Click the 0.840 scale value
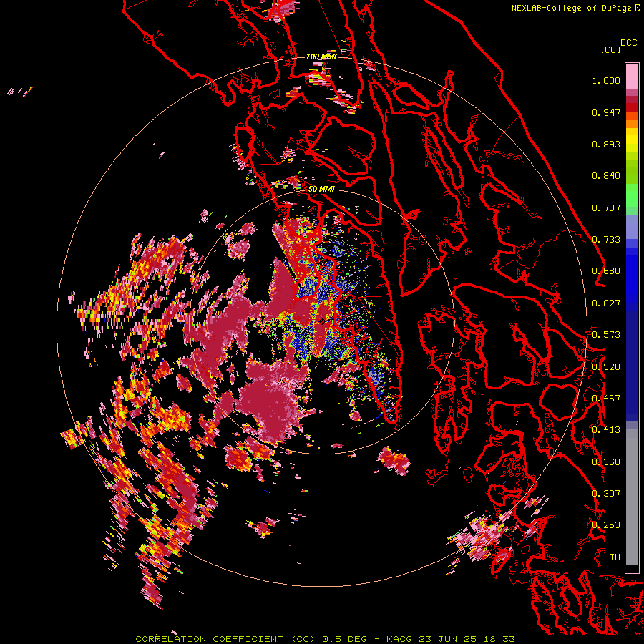The image size is (644, 644). [x=606, y=176]
